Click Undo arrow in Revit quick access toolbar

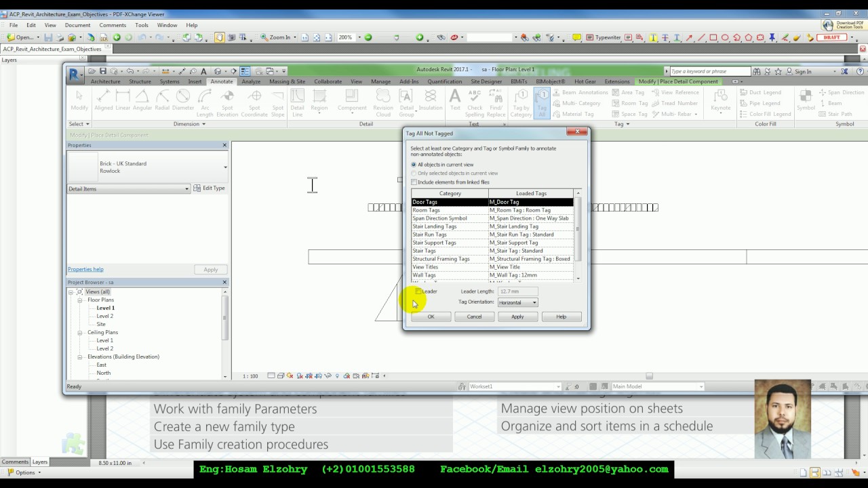(129, 71)
